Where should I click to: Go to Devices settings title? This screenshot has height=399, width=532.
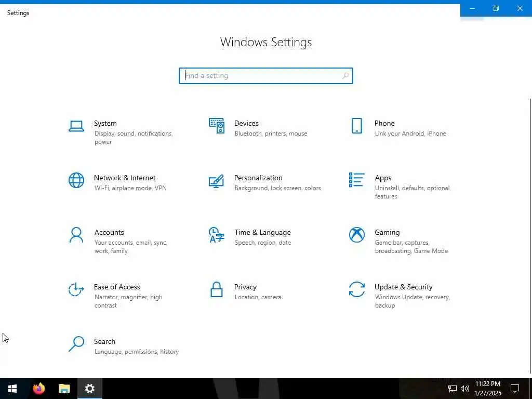(246, 123)
